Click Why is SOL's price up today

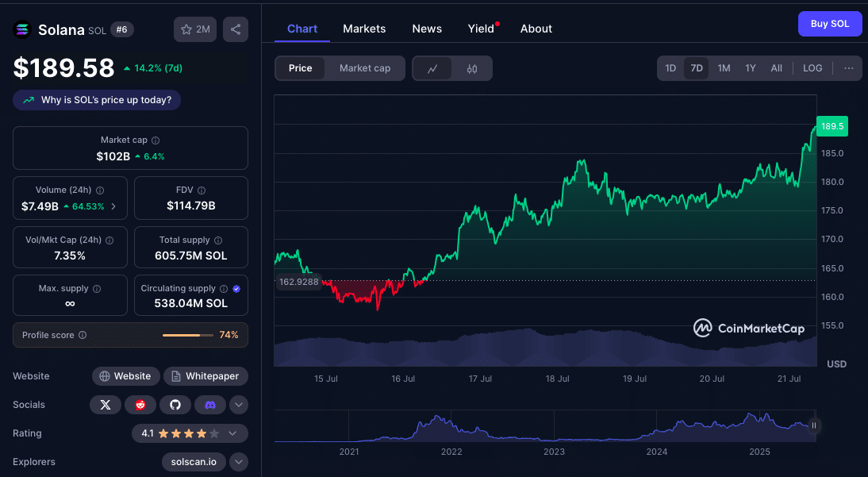click(97, 100)
